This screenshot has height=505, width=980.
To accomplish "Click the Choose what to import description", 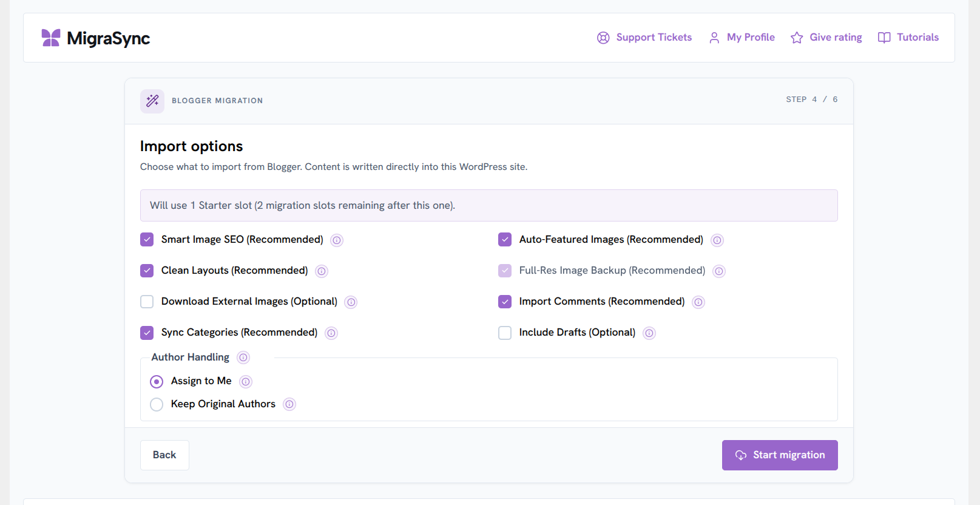I will (334, 167).
